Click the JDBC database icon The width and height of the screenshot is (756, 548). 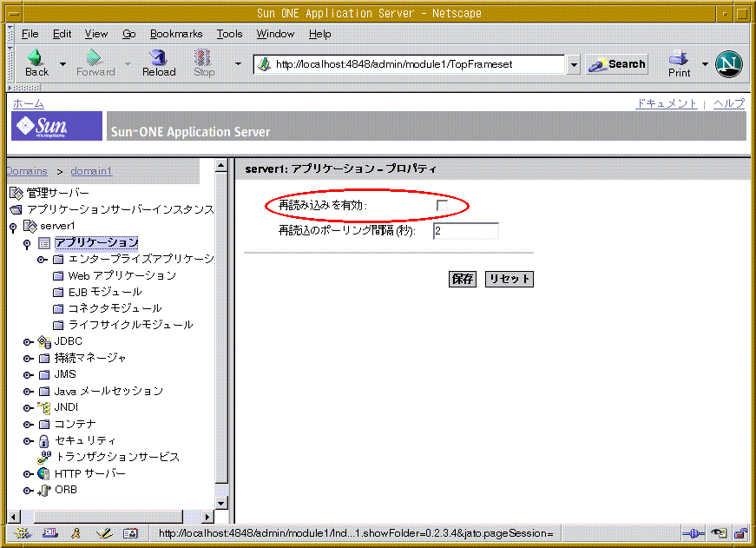[x=44, y=342]
